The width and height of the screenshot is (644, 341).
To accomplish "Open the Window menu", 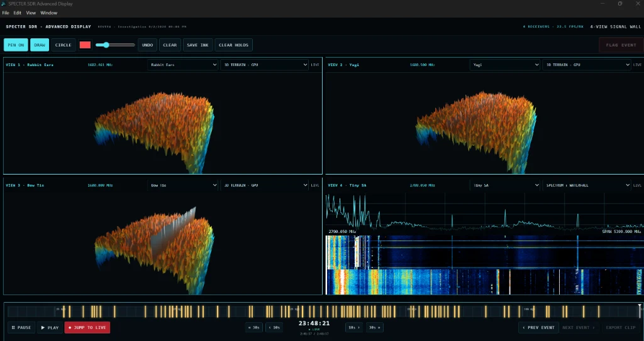I will [x=49, y=13].
